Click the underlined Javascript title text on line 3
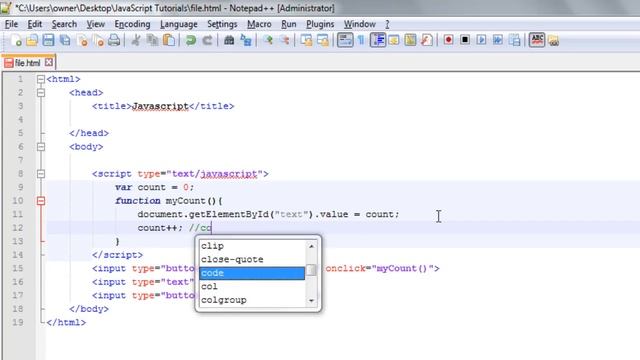640x360 pixels. coord(160,106)
